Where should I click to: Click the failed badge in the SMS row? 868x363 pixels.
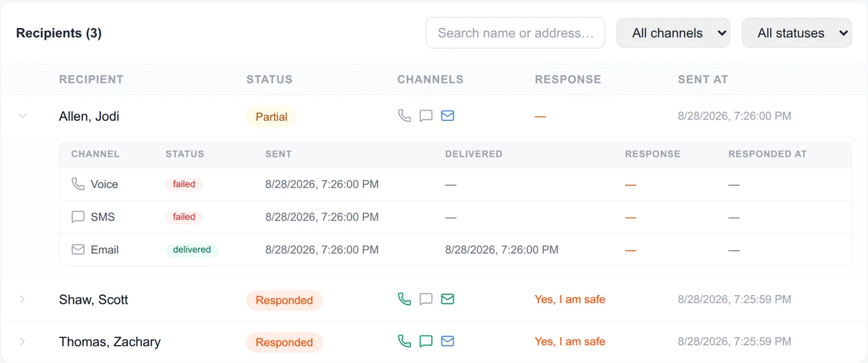point(184,217)
